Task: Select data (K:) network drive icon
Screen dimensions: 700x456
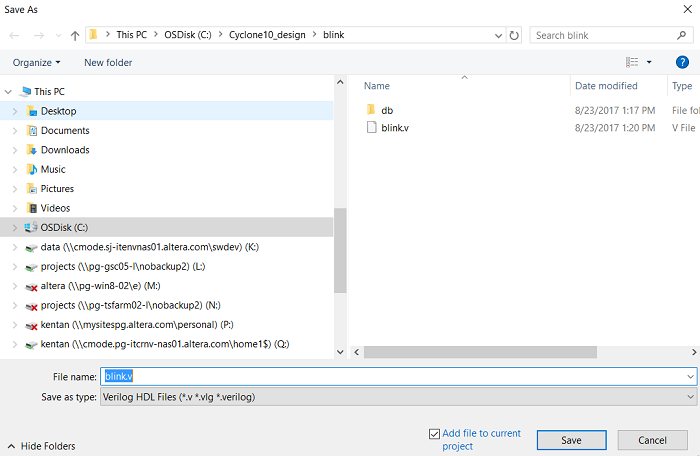Action: pos(31,247)
